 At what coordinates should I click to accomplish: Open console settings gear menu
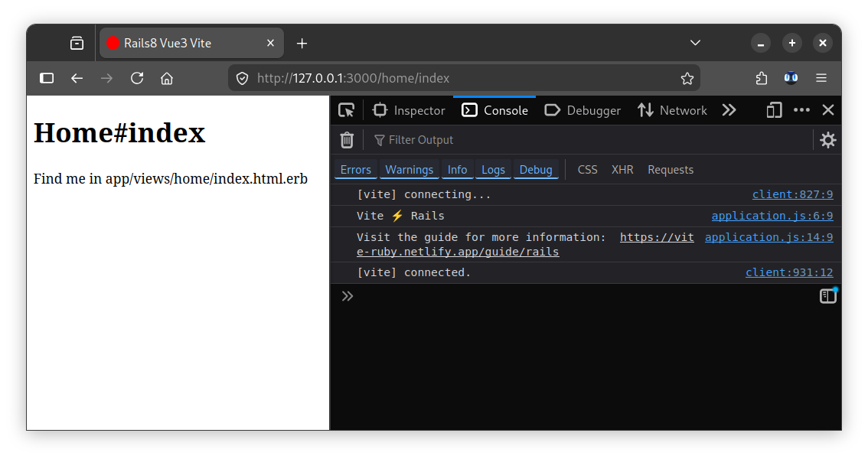tap(827, 140)
